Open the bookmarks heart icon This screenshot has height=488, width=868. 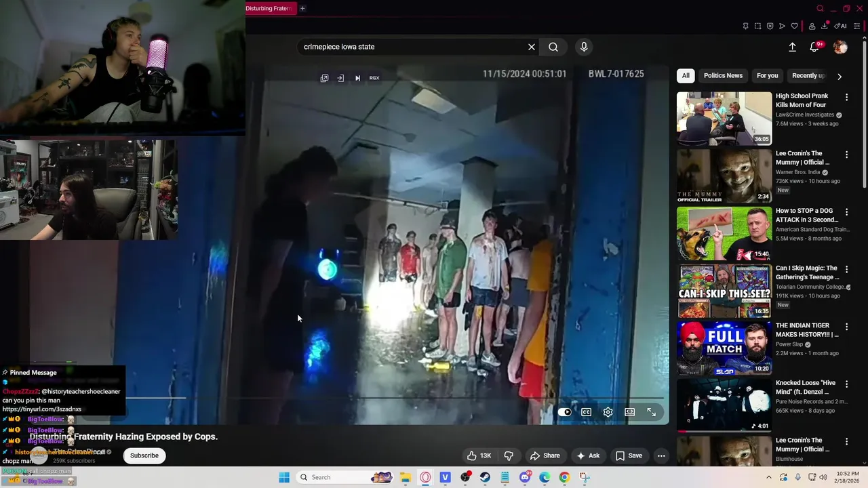pos(794,26)
